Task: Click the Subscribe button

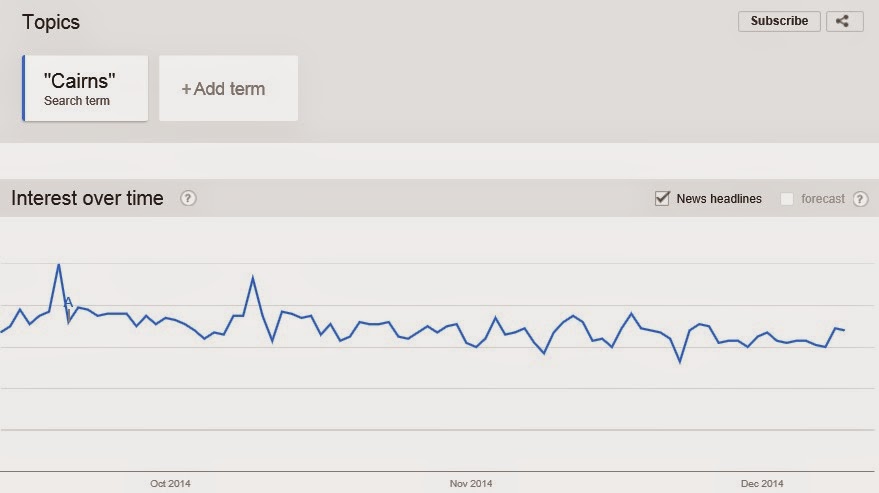Action: click(x=779, y=21)
